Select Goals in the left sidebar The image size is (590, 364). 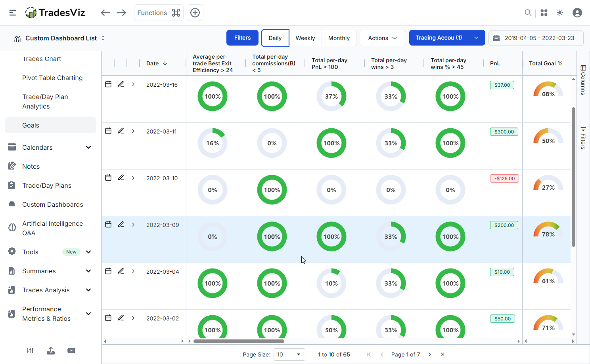point(31,125)
